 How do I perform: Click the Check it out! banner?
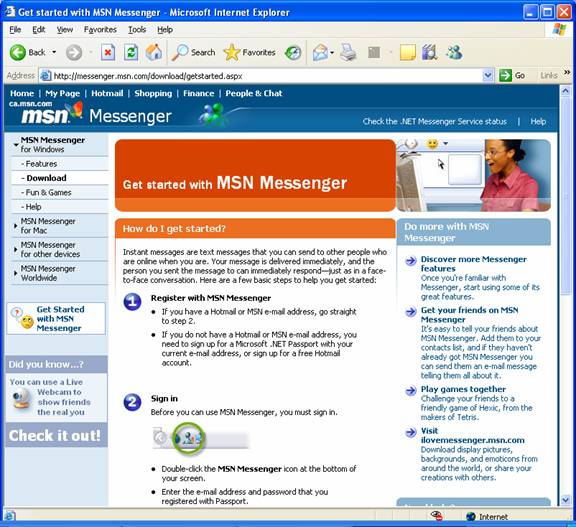tap(55, 436)
